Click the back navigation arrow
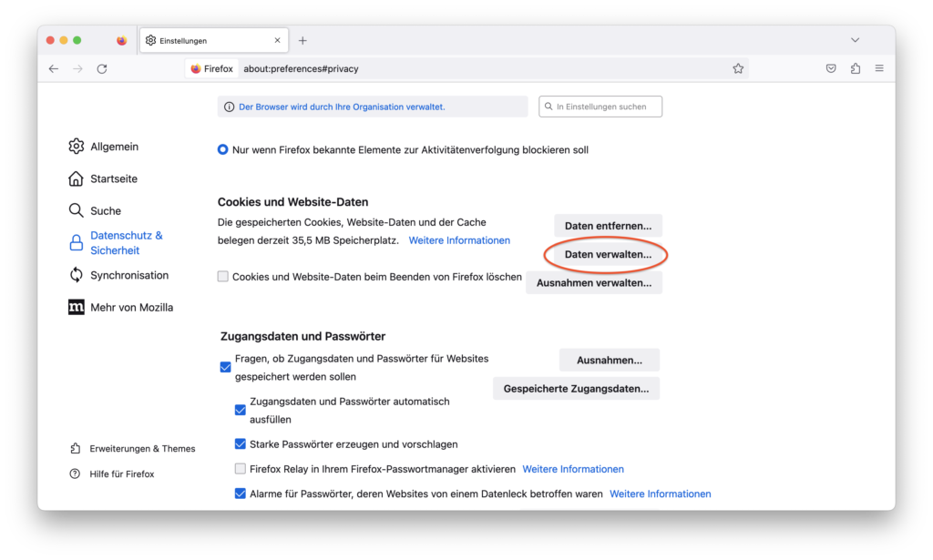 pyautogui.click(x=54, y=68)
